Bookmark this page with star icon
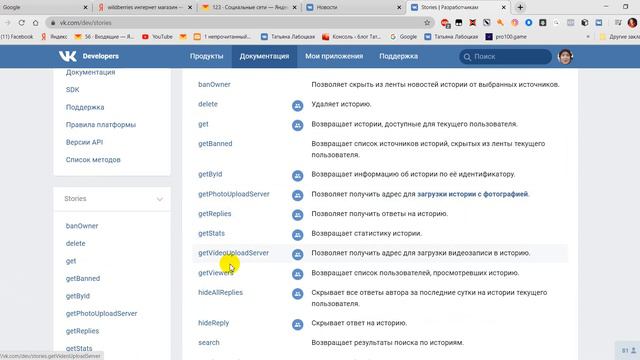The height and width of the screenshot is (360, 640). [427, 23]
